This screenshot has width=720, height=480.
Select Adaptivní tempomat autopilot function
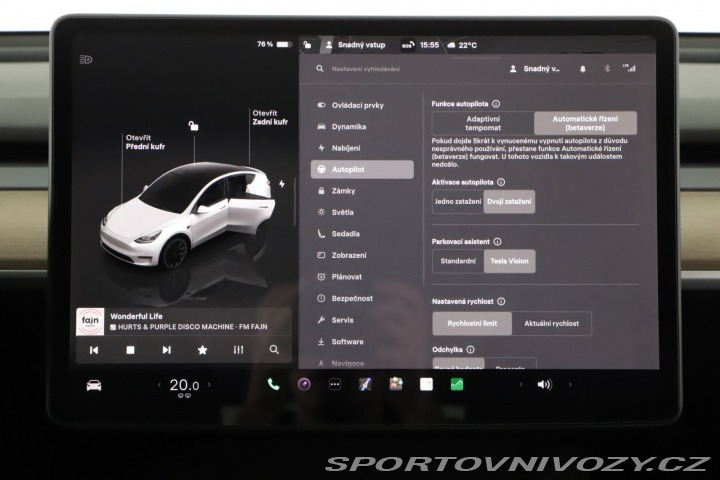[483, 123]
